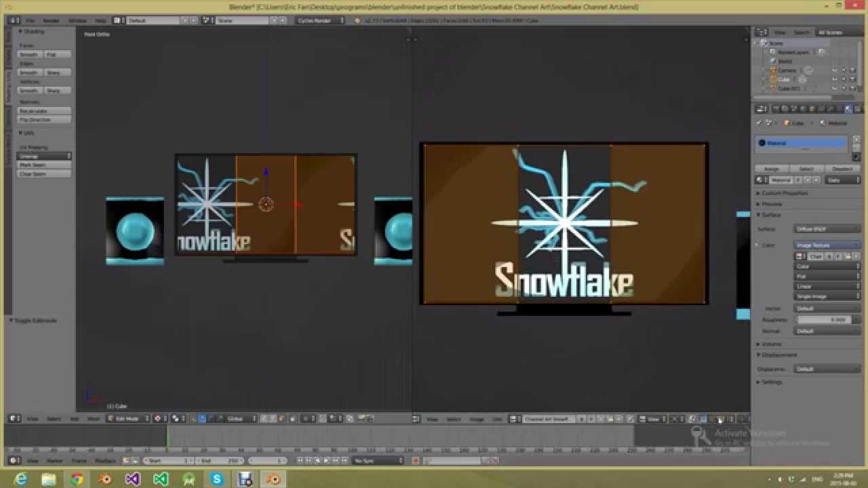Viewport: 868px width, 488px height.
Task: Click the Assign material button
Action: click(772, 169)
